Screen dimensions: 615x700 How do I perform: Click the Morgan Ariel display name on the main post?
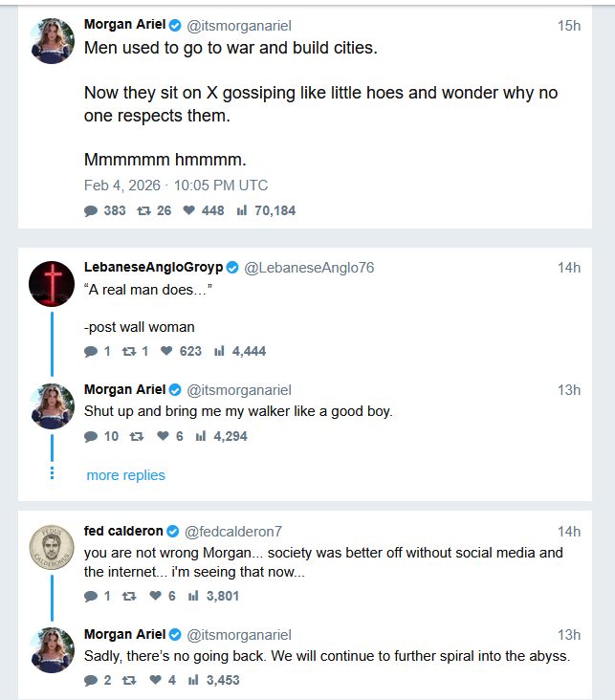point(124,26)
